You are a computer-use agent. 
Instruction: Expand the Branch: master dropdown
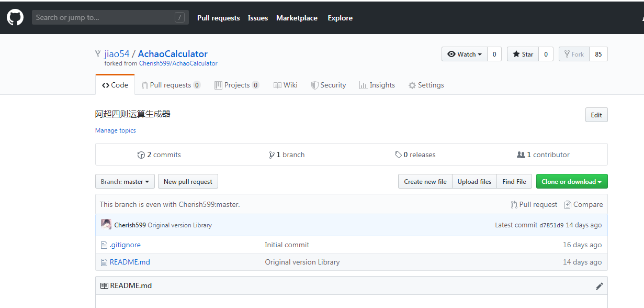(x=125, y=181)
